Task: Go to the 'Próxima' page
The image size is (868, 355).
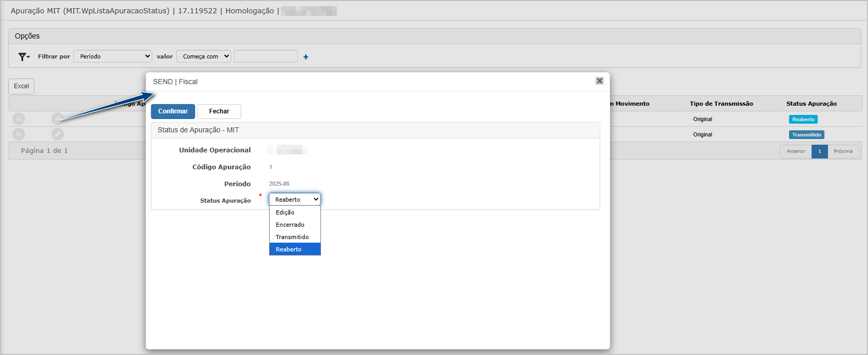Action: [x=843, y=151]
